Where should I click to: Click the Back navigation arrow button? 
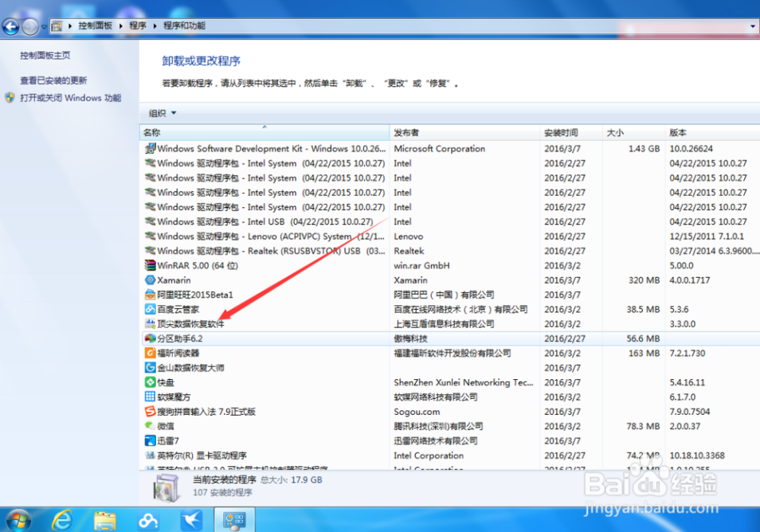tap(10, 26)
